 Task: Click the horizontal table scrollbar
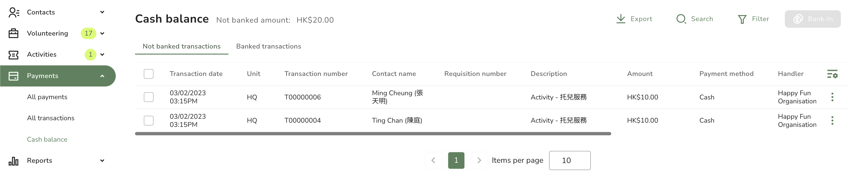[373, 134]
